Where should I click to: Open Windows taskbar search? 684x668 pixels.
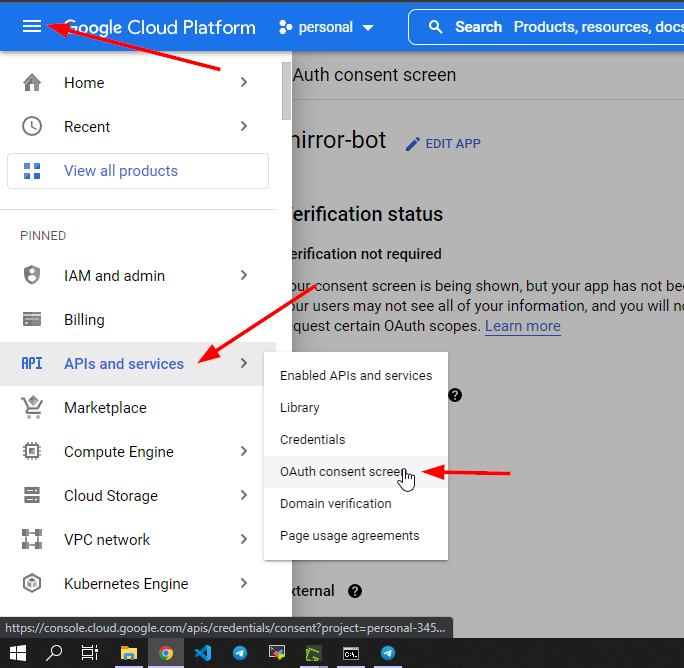(54, 653)
